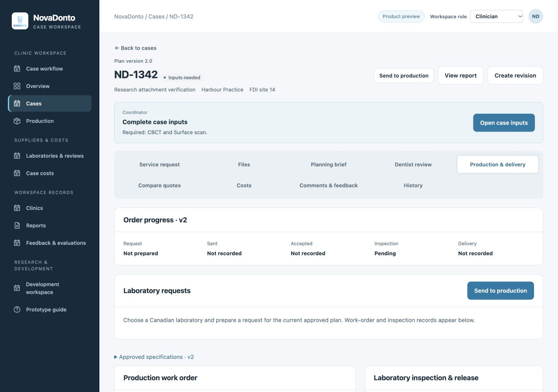Go to the Dentist review tab
558x392 pixels.
(413, 165)
